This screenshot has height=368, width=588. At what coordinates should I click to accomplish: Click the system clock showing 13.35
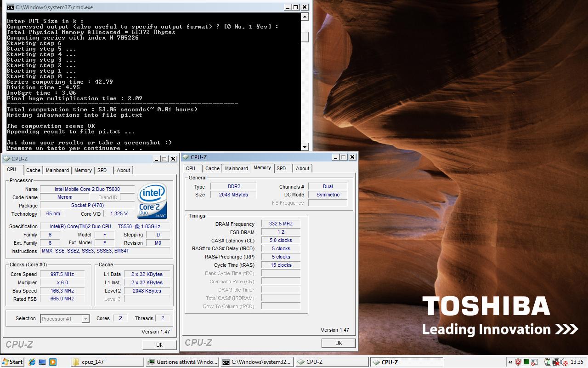click(577, 362)
